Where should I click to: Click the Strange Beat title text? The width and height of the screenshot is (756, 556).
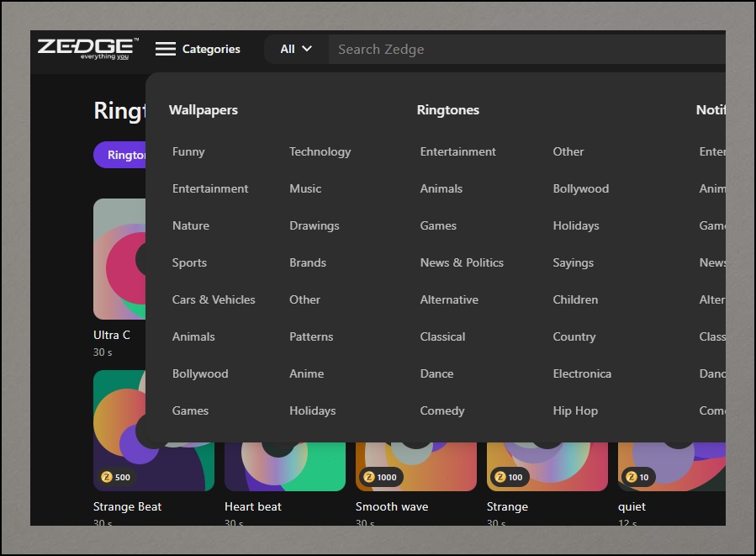127,506
